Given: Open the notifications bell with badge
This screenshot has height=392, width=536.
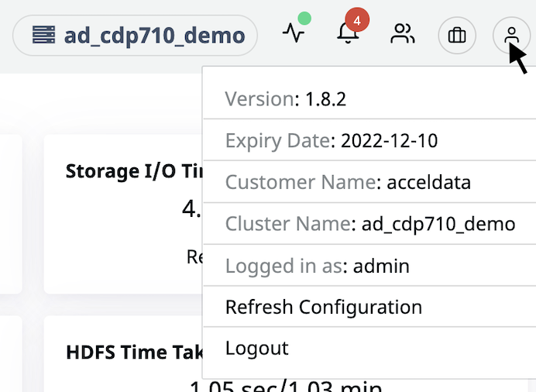Looking at the screenshot, I should click(x=348, y=34).
